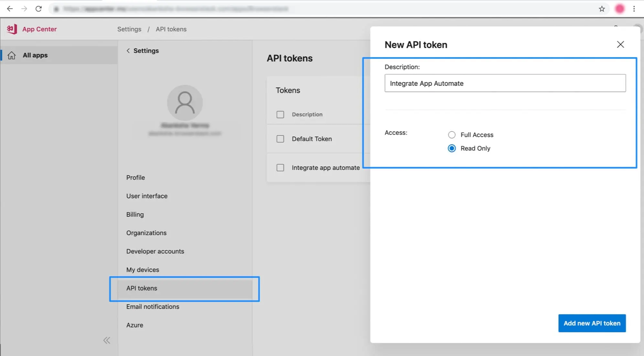Check the Integrate app automate checkbox
The image size is (644, 356).
(x=280, y=168)
